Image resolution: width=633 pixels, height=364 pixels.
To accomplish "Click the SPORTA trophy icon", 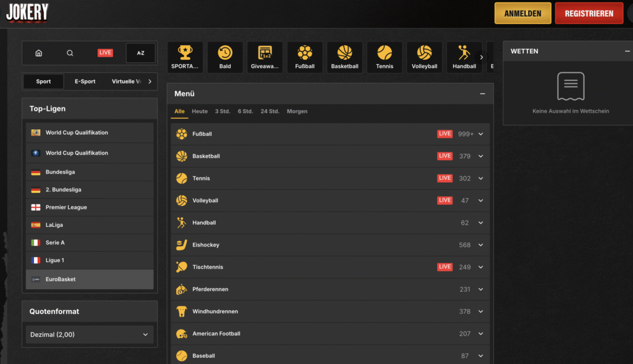I will 185,57.
